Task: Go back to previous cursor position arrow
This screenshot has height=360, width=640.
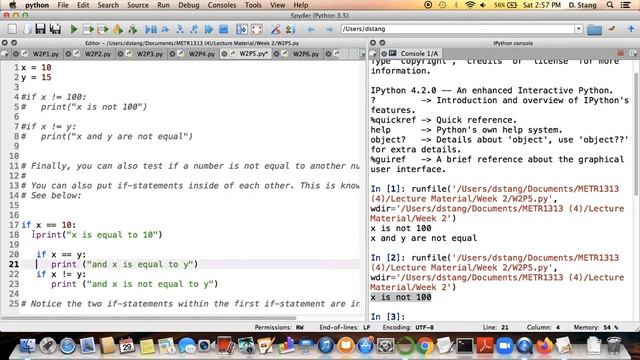Action: tap(311, 29)
